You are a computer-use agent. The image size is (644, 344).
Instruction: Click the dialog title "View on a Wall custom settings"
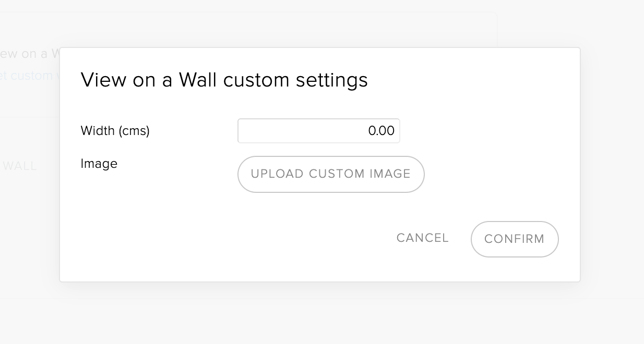tap(224, 80)
